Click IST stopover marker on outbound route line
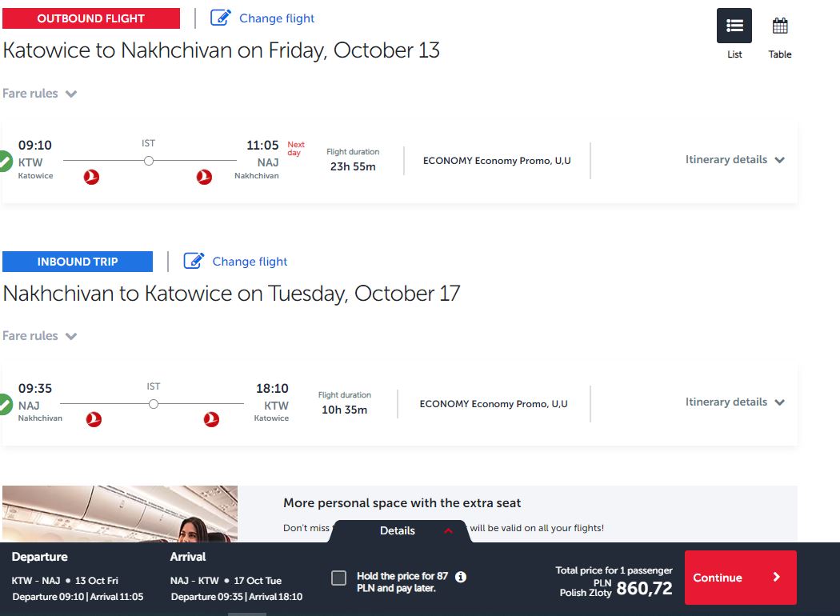The height and width of the screenshot is (616, 840). 149,161
